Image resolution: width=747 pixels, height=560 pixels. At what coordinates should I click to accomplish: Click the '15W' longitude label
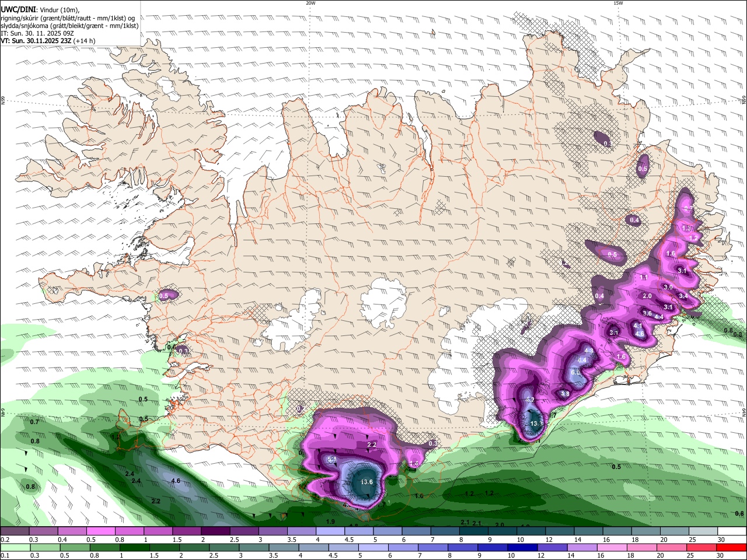coord(618,3)
